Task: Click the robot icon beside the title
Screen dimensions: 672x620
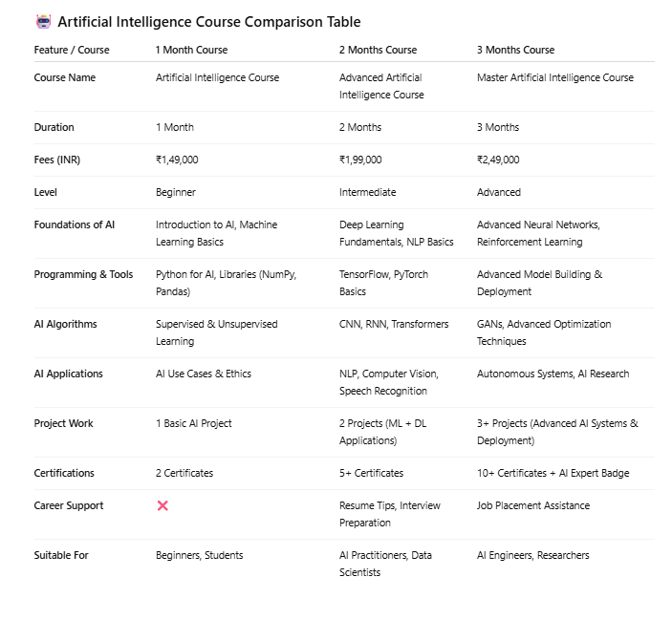Action: pos(43,21)
